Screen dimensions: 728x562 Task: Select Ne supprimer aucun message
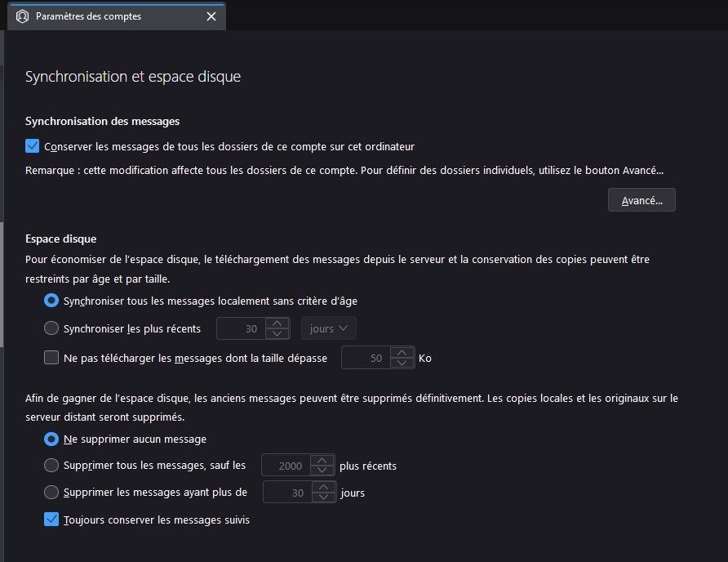51,439
